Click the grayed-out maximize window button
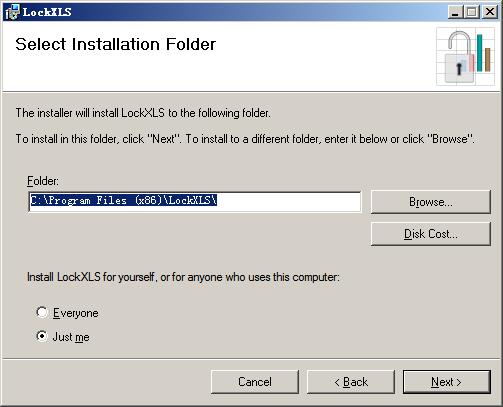Image resolution: width=503 pixels, height=407 pixels. tap(472, 12)
